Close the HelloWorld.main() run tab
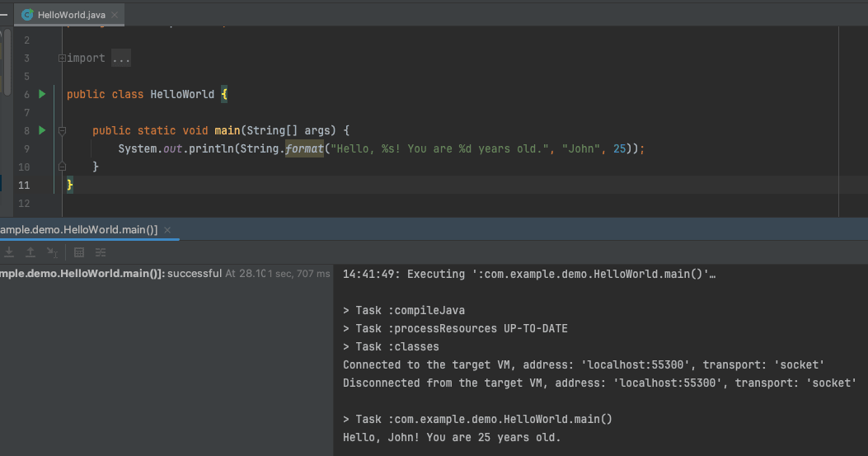The height and width of the screenshot is (456, 868). click(x=167, y=229)
